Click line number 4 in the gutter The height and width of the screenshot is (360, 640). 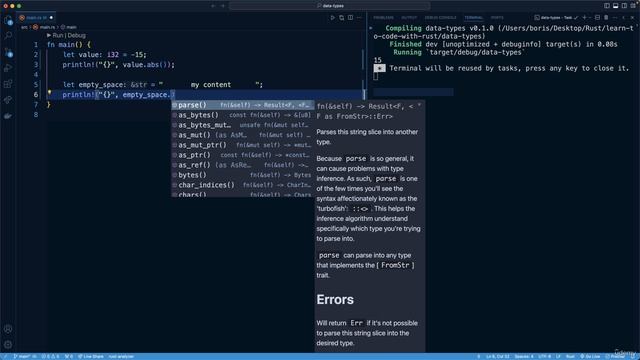pos(36,75)
